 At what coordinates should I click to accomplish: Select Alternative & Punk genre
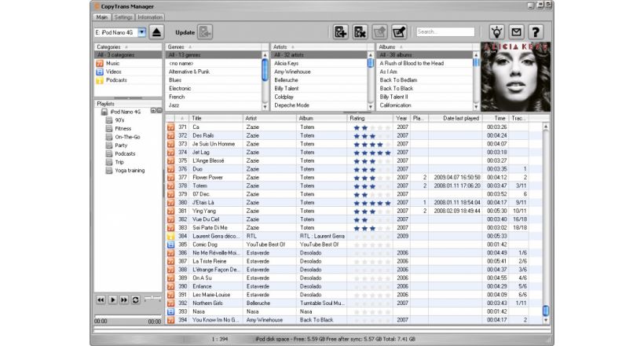point(214,72)
